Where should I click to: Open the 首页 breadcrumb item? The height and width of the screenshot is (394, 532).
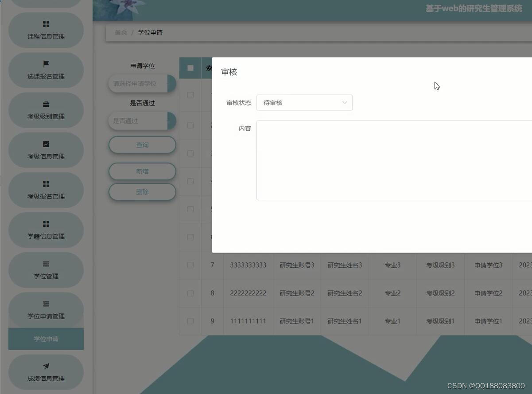pyautogui.click(x=120, y=32)
